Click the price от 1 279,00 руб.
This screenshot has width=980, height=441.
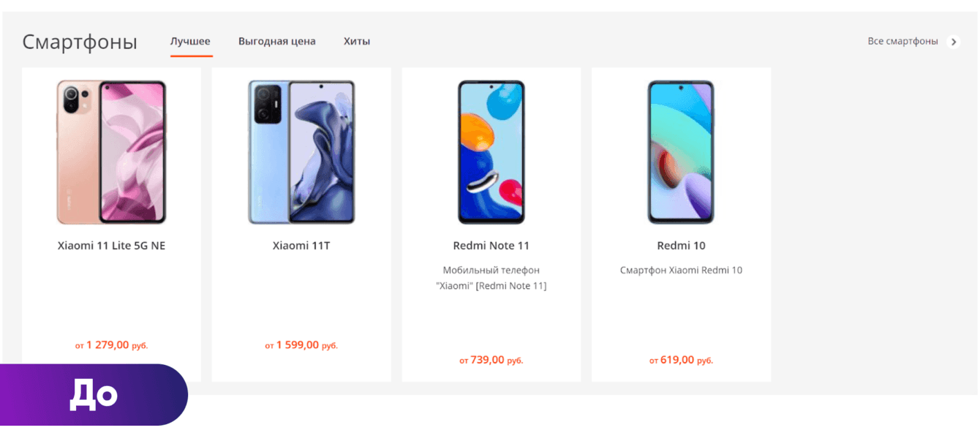111,345
